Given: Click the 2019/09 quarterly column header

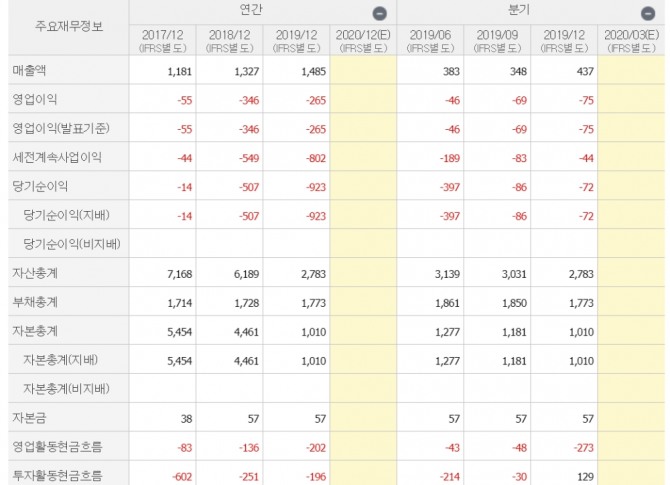Looking at the screenshot, I should [498, 40].
